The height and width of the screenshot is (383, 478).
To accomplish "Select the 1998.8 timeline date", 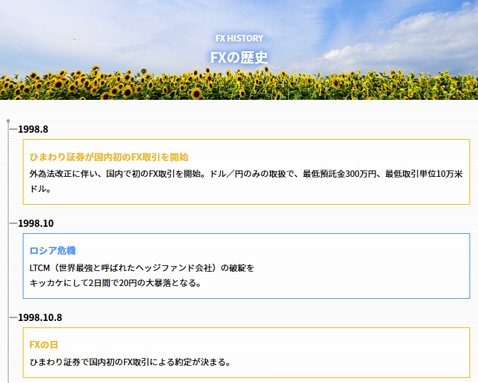I will pyautogui.click(x=33, y=129).
